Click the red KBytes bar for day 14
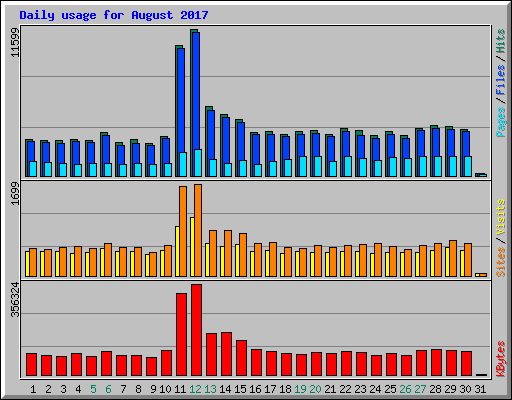512x400 pixels. tap(226, 354)
